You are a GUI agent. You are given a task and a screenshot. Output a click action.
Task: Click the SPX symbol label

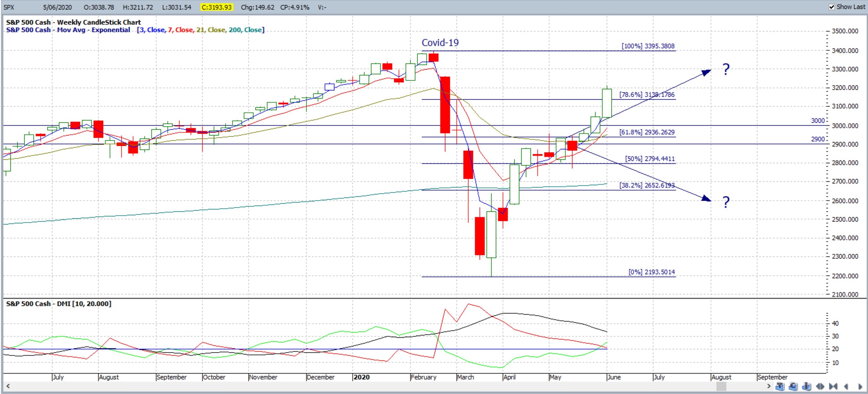click(9, 7)
